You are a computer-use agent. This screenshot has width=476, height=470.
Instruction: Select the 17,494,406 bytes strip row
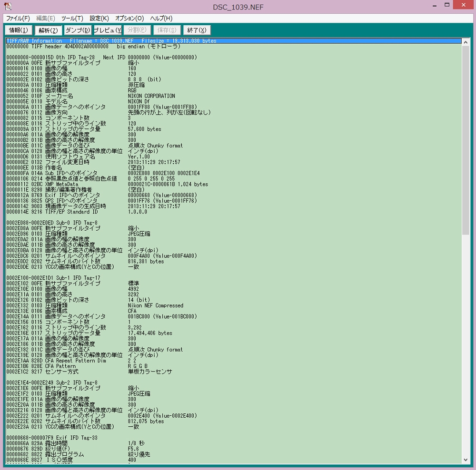tap(233, 333)
